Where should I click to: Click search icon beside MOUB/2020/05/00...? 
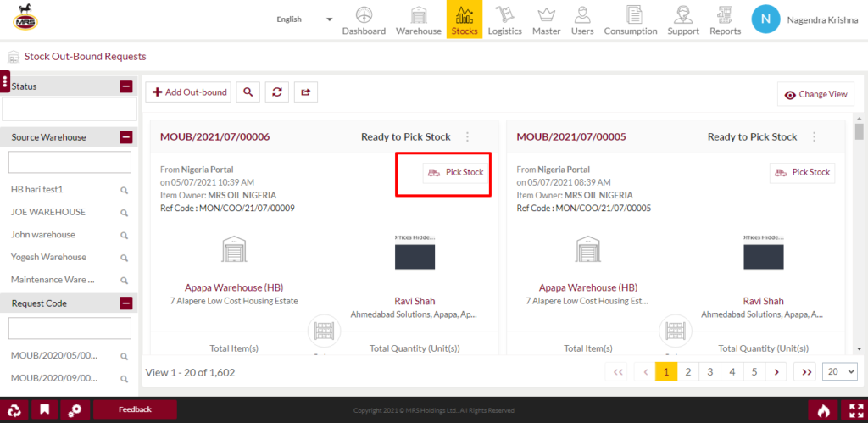point(125,357)
